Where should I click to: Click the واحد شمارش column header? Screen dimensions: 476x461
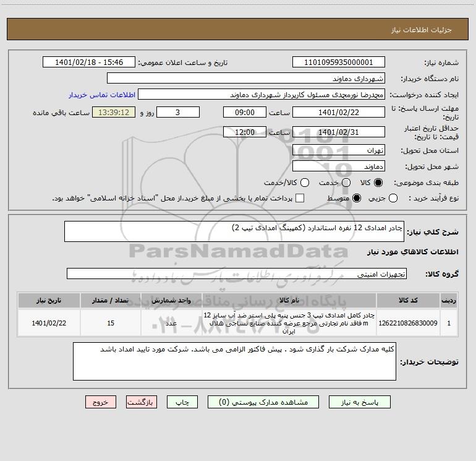point(171,300)
